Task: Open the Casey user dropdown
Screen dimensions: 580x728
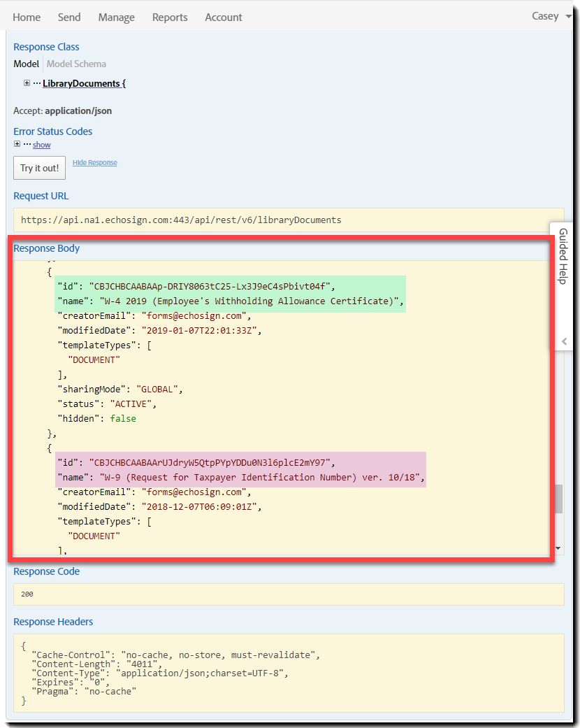Action: pos(551,16)
